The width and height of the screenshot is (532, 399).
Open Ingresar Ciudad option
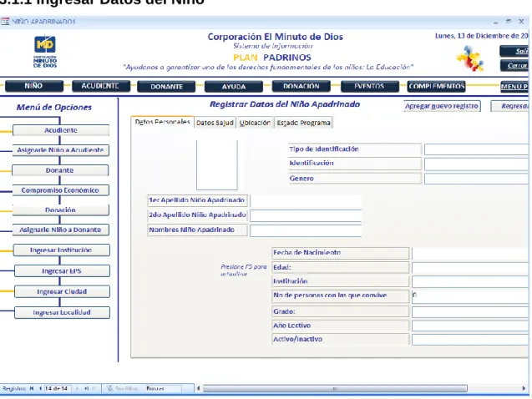(x=62, y=291)
